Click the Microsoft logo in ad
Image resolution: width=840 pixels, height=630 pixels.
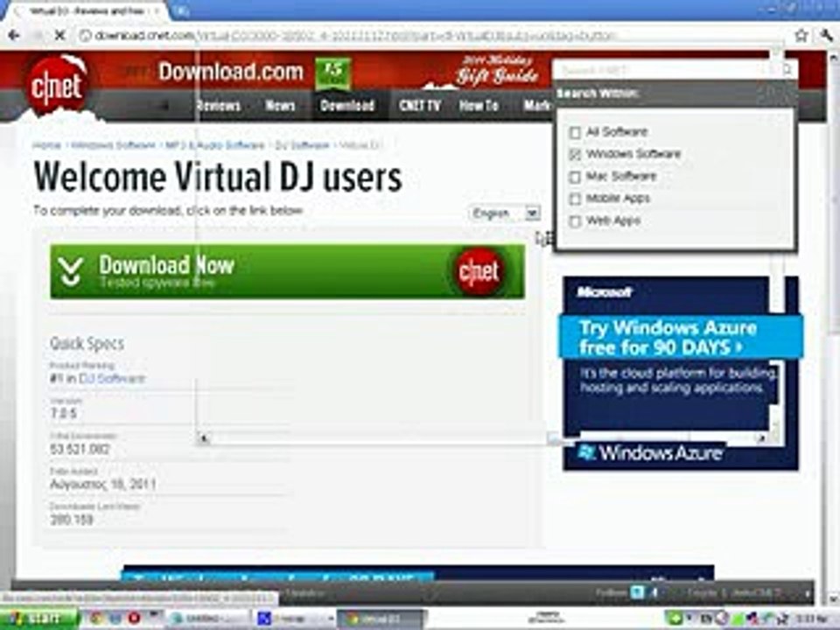(x=605, y=292)
